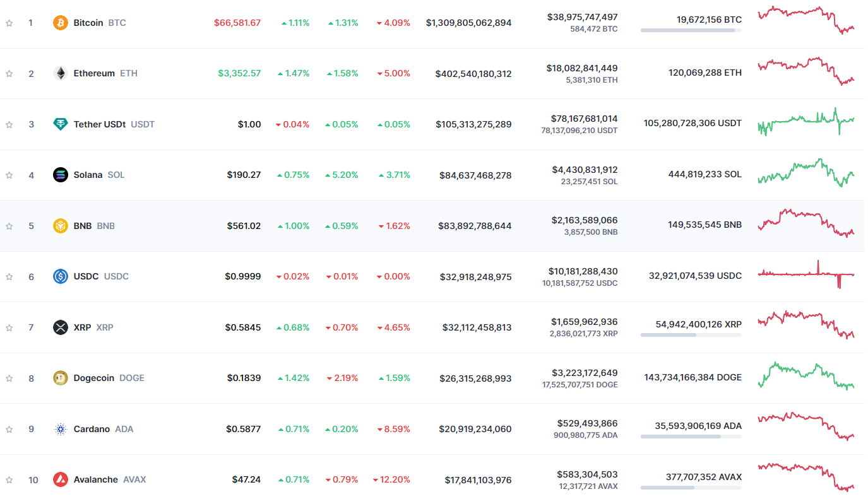Click the black XRP logo icon
Image resolution: width=868 pixels, height=499 pixels.
(61, 327)
